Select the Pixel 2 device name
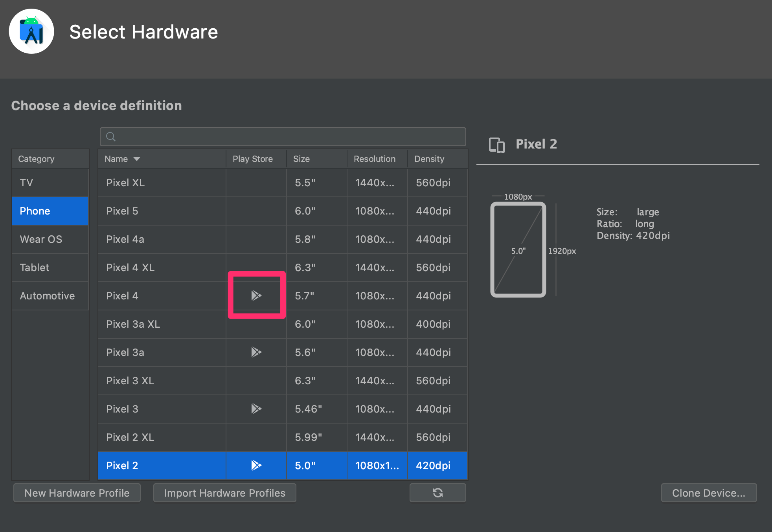The width and height of the screenshot is (772, 532). coord(122,466)
